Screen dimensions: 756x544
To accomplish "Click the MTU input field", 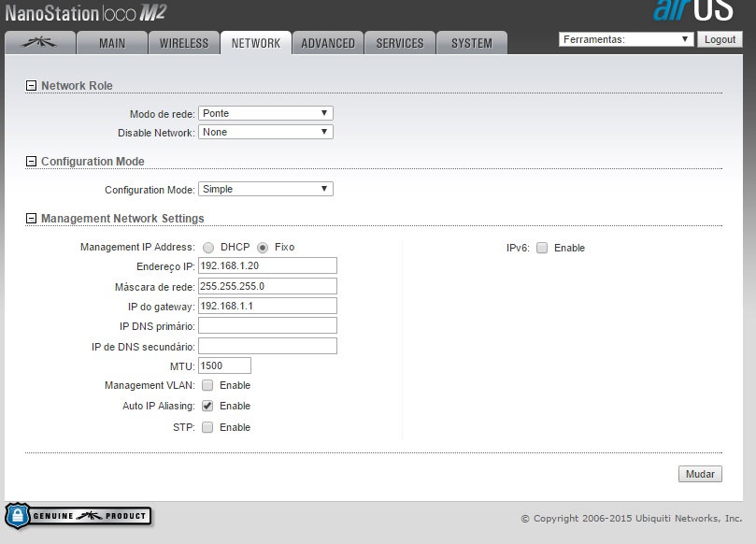I will (x=224, y=365).
